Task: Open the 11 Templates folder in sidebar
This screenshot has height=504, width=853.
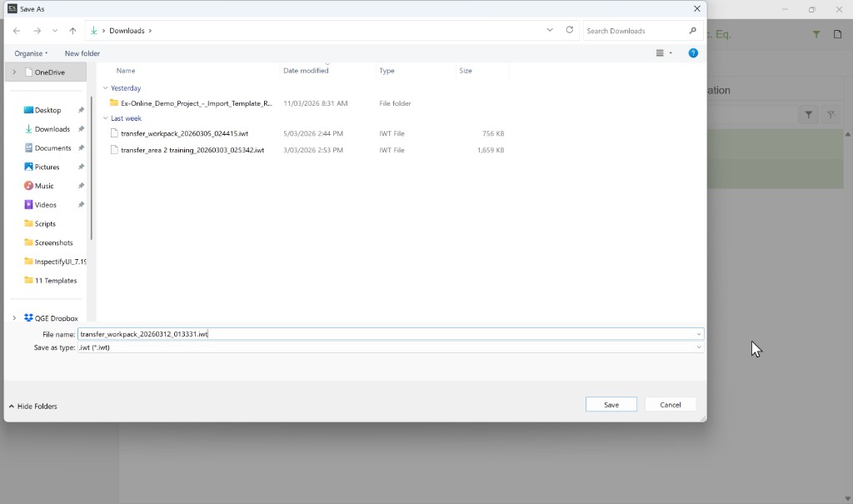Action: tap(56, 280)
